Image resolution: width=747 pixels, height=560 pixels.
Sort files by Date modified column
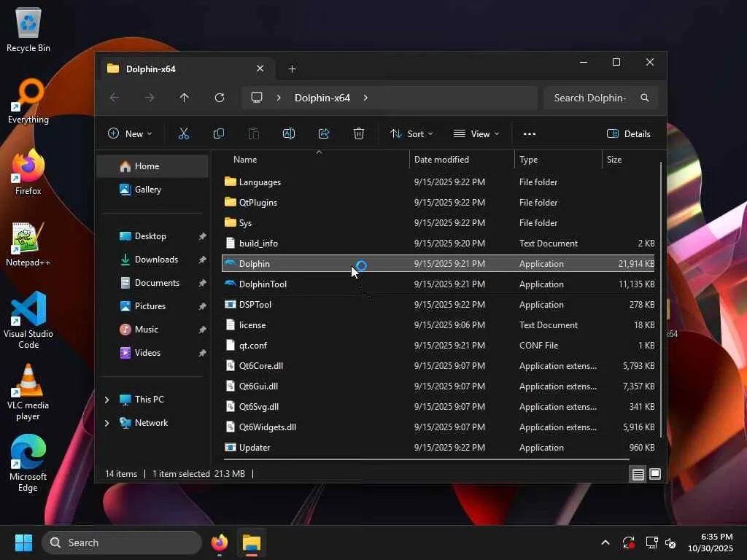pyautogui.click(x=441, y=159)
